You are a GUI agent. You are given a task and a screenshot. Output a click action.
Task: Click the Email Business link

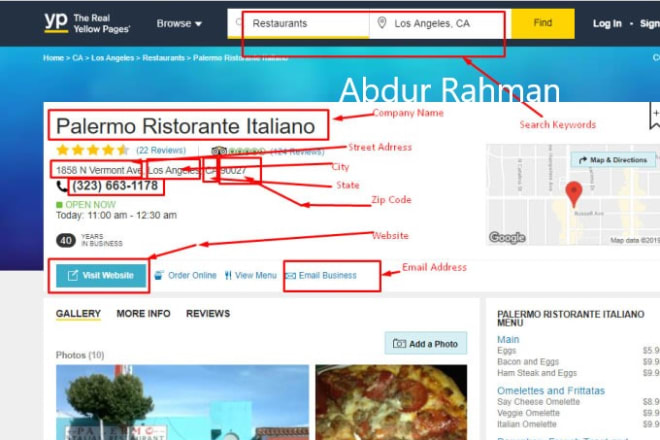[x=327, y=275]
